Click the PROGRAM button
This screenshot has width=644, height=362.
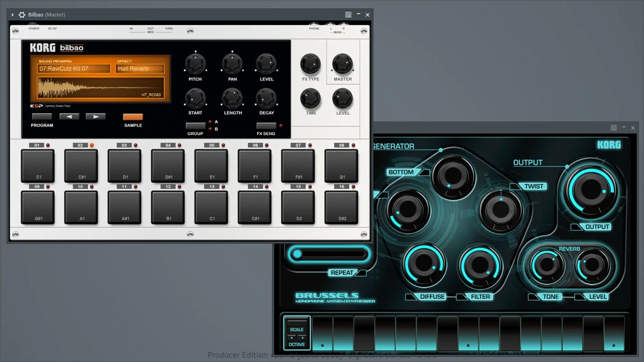(x=42, y=116)
